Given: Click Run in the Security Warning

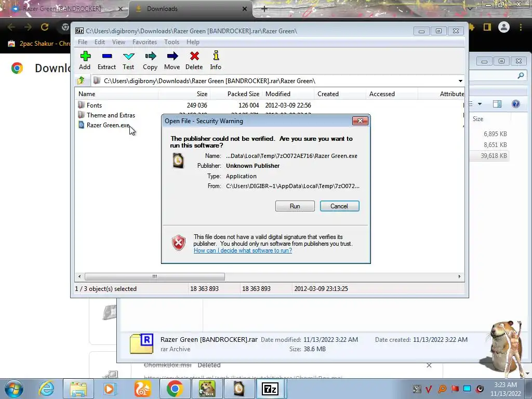Looking at the screenshot, I should (x=295, y=206).
